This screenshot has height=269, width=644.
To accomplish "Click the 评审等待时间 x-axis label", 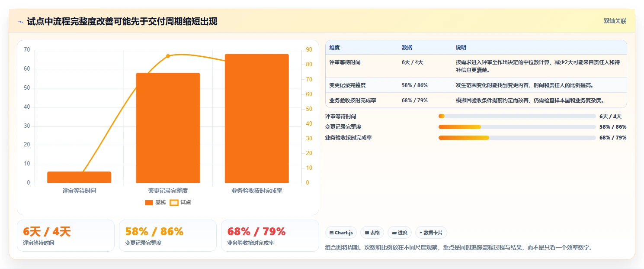I will pos(79,191).
